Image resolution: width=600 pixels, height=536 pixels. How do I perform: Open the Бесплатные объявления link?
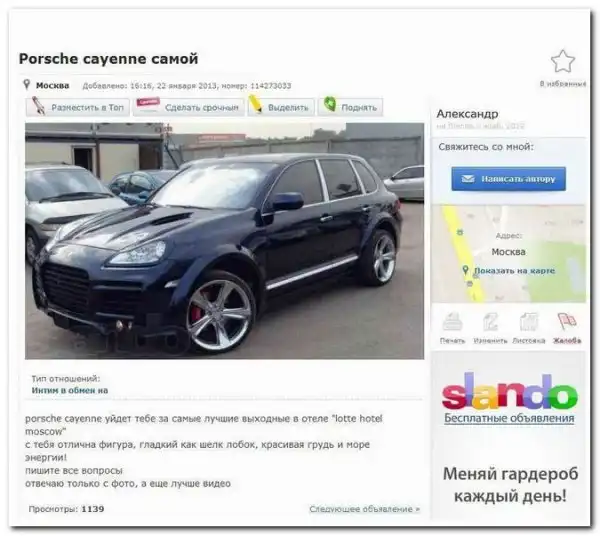tap(509, 418)
